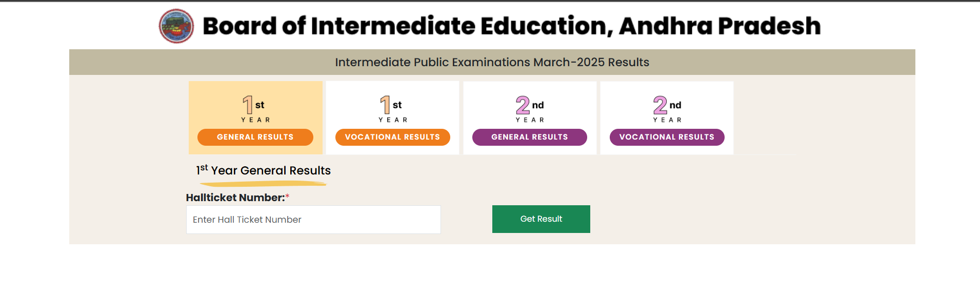The width and height of the screenshot is (980, 293).
Task: Switch to 2nd Year Vocational Results
Action: click(667, 137)
